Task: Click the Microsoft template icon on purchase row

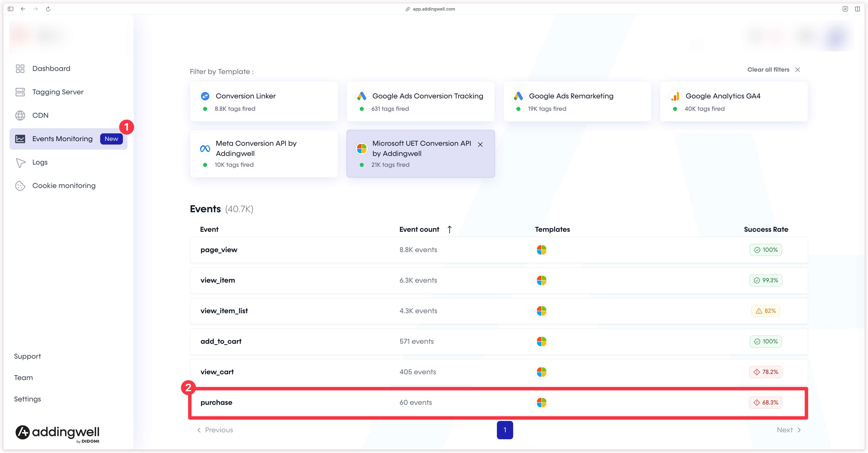Action: click(x=541, y=402)
